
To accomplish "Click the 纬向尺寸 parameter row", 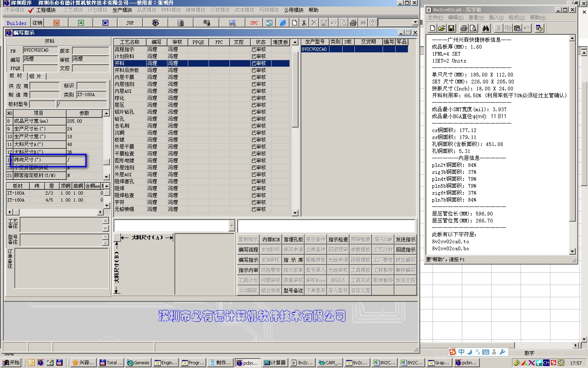I will 54,160.
